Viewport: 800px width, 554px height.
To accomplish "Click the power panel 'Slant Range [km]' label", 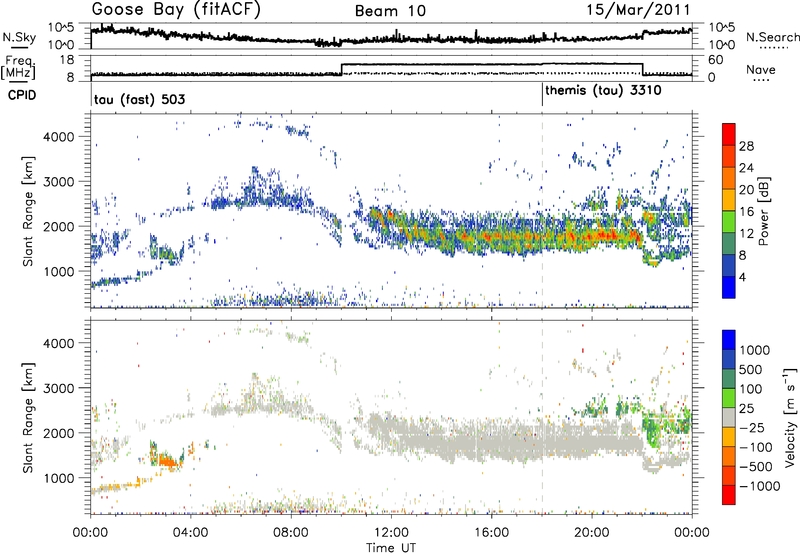I will (x=29, y=211).
